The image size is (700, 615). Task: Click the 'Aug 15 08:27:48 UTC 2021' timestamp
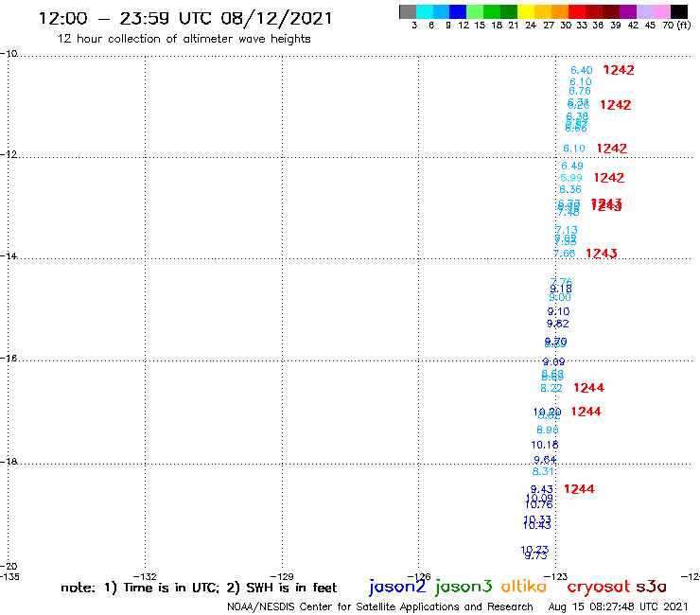tap(619, 606)
